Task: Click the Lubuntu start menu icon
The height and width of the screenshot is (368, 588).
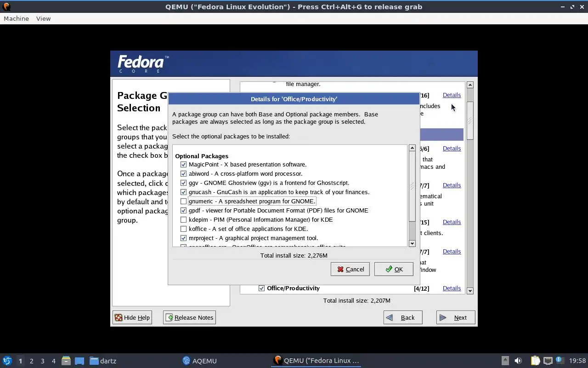Action: click(x=7, y=361)
